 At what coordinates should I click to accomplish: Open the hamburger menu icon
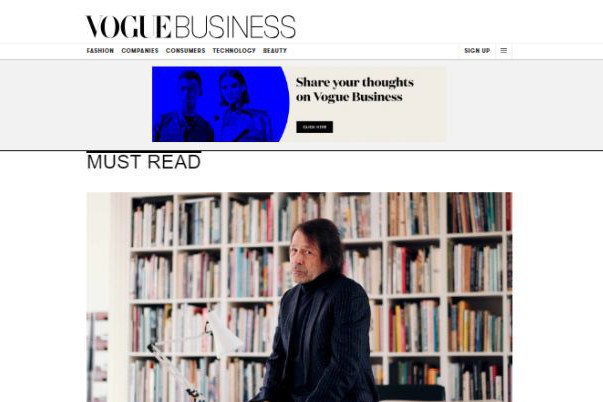[503, 50]
